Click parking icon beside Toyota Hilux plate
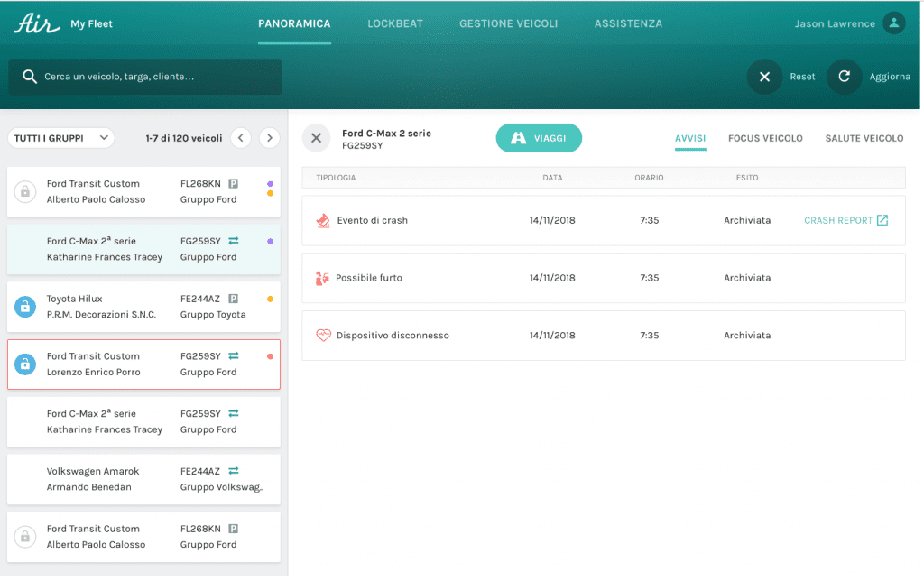924x581 pixels. pyautogui.click(x=234, y=299)
